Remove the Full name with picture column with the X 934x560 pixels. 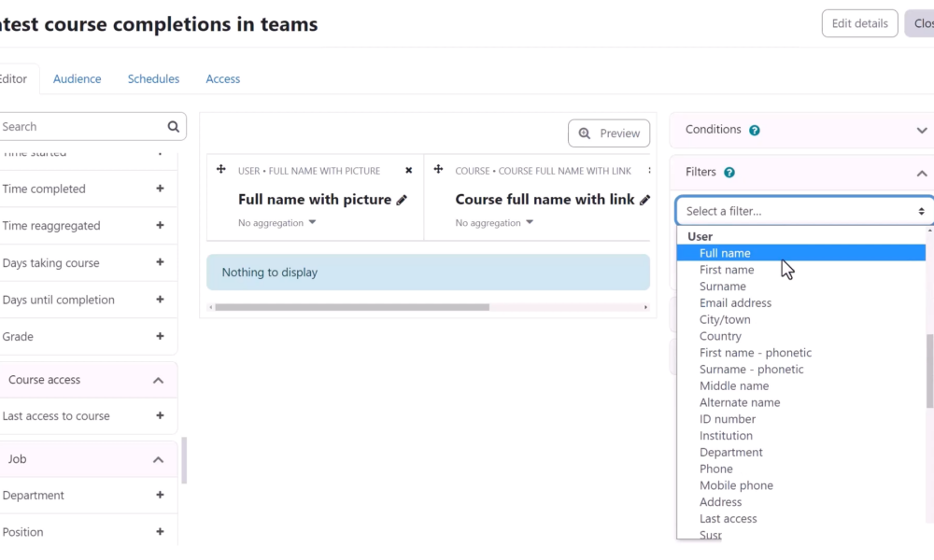pos(408,171)
